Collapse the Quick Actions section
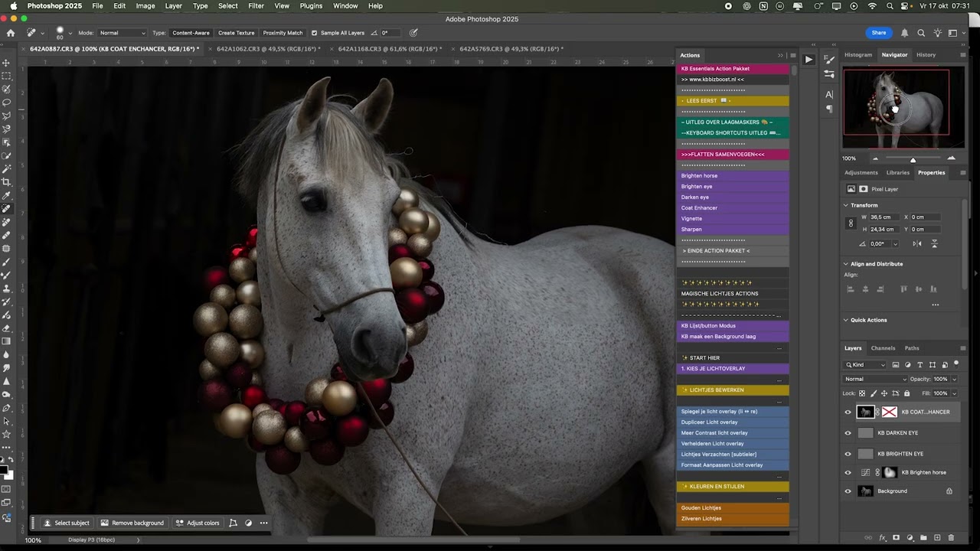Screen dimensions: 980x551 (846, 320)
